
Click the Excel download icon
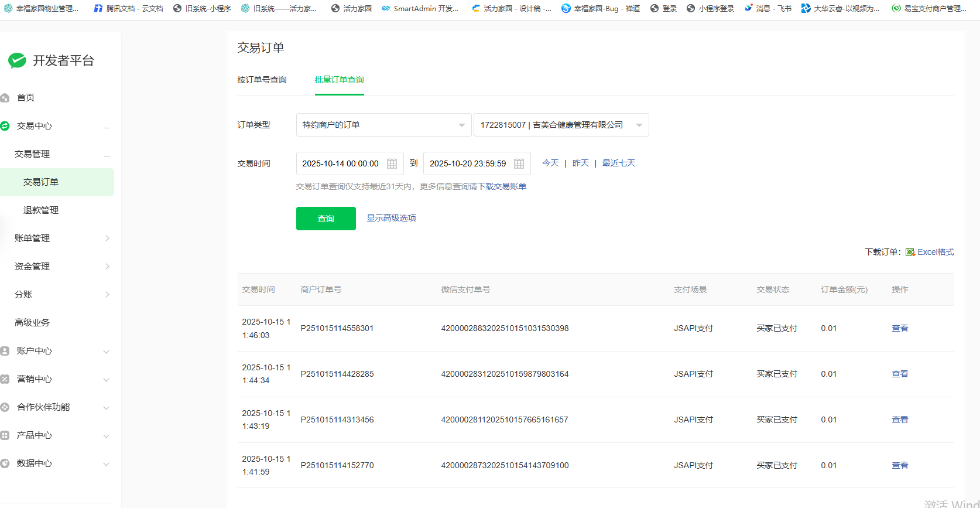pyautogui.click(x=910, y=252)
